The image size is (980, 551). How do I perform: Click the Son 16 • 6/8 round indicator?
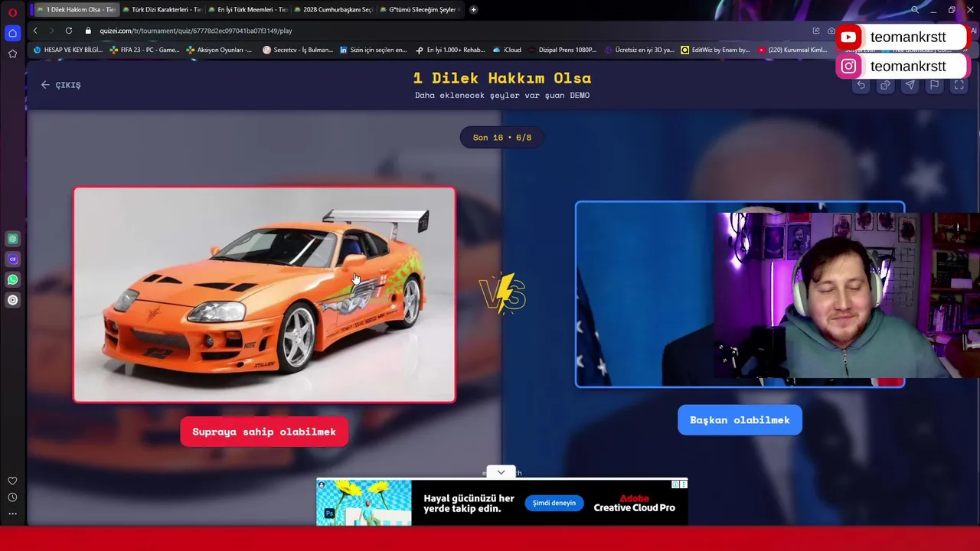(x=501, y=138)
